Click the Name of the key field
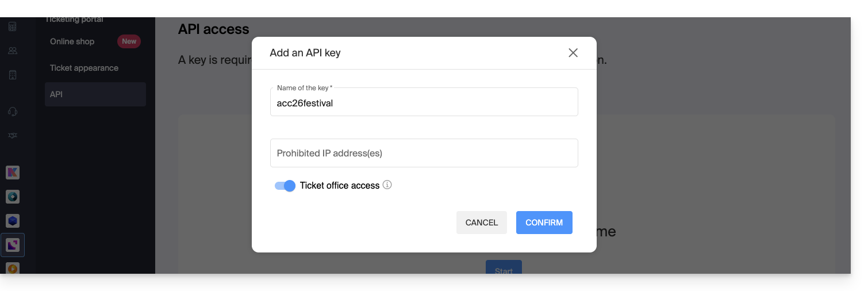Screen dimensions: 868x291 [x=424, y=104]
